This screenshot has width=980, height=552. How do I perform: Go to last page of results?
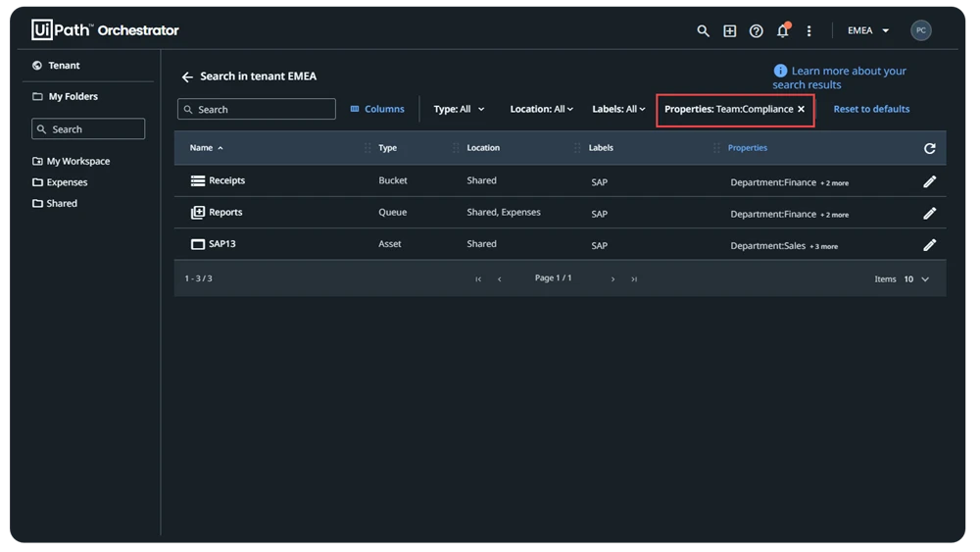click(634, 278)
